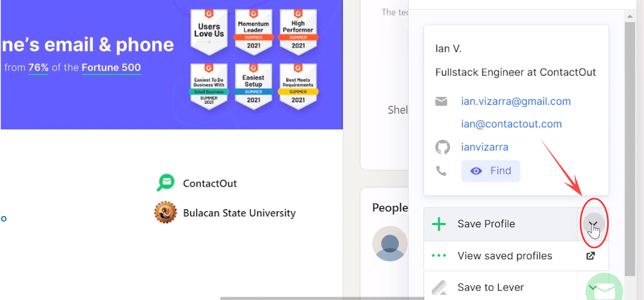Screen dimensions: 644x300
Task: Click the GitHub logo icon
Action: 442,147
